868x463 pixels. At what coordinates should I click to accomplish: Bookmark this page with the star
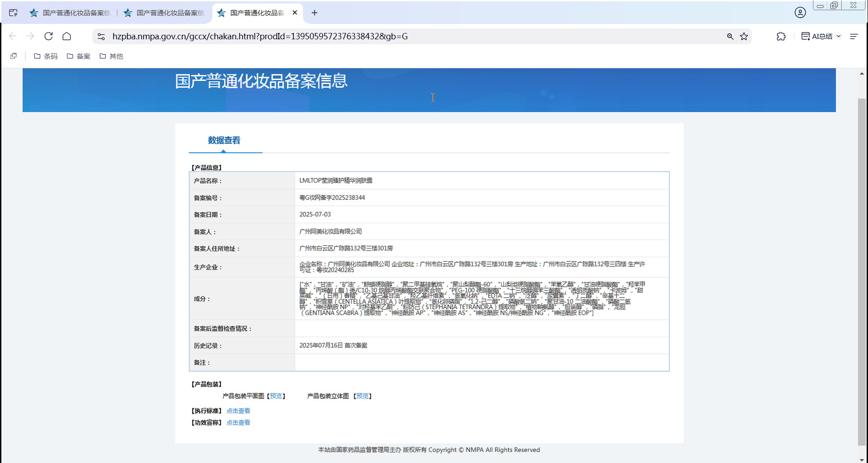point(744,36)
